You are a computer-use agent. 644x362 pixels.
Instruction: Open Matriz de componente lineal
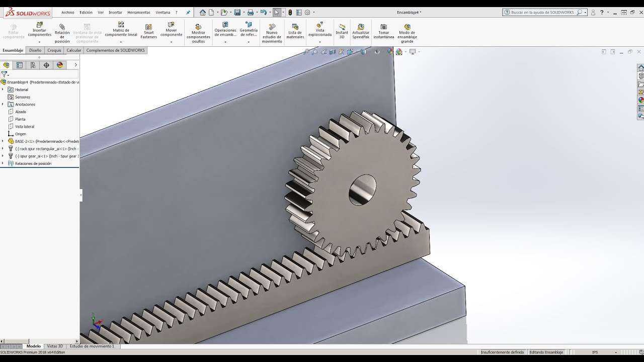(121, 30)
